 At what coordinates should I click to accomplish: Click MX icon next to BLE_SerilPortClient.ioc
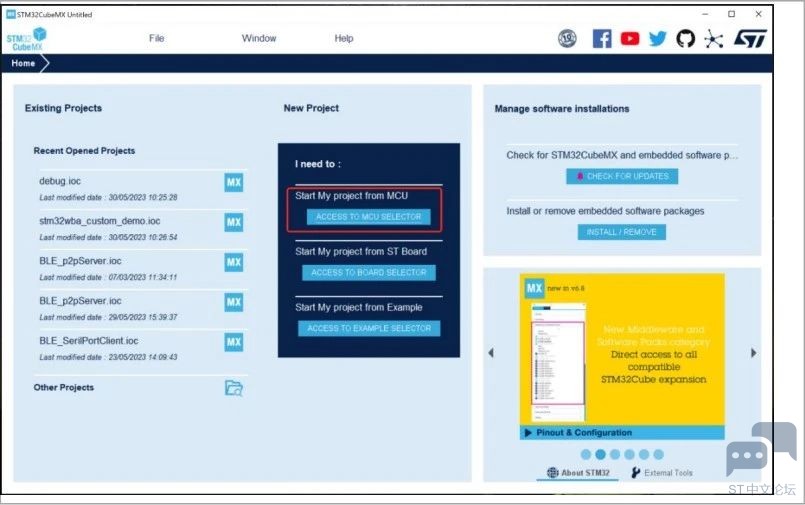click(x=234, y=342)
